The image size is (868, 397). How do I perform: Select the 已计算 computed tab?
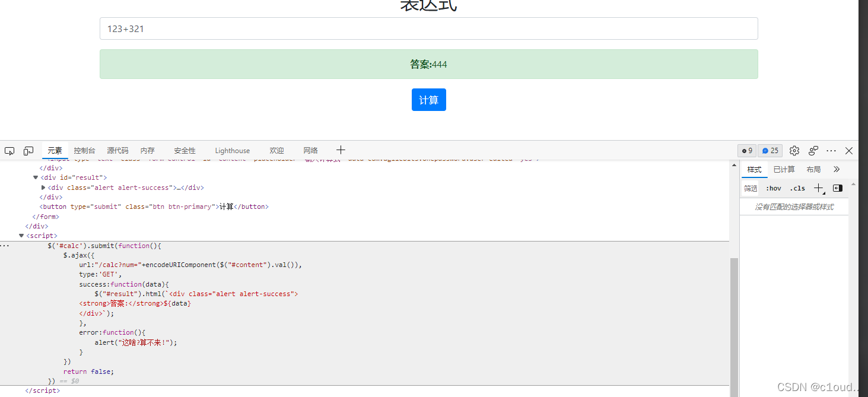click(x=784, y=169)
